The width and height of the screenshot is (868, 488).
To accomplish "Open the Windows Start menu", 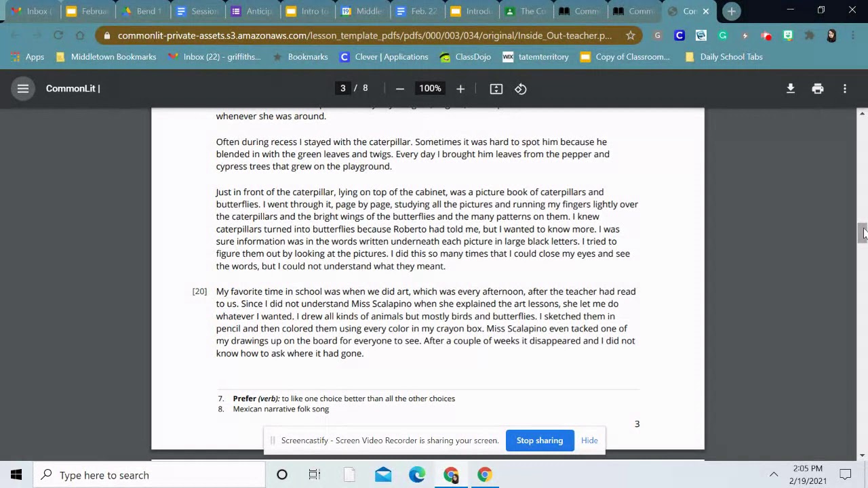I will 16,475.
